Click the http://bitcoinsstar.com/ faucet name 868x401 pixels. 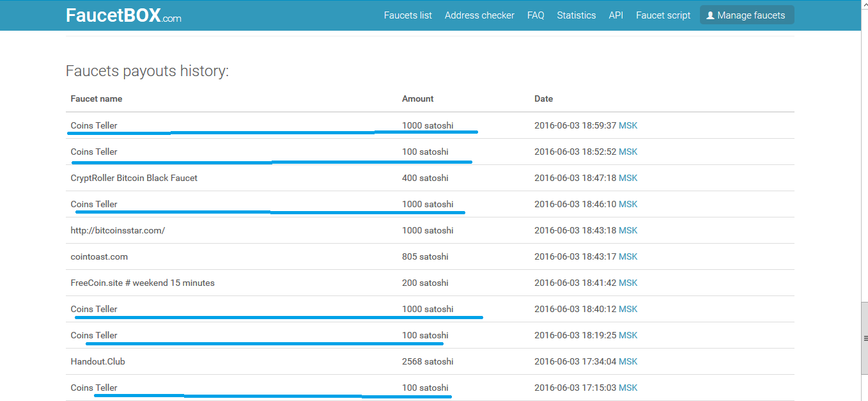click(118, 231)
